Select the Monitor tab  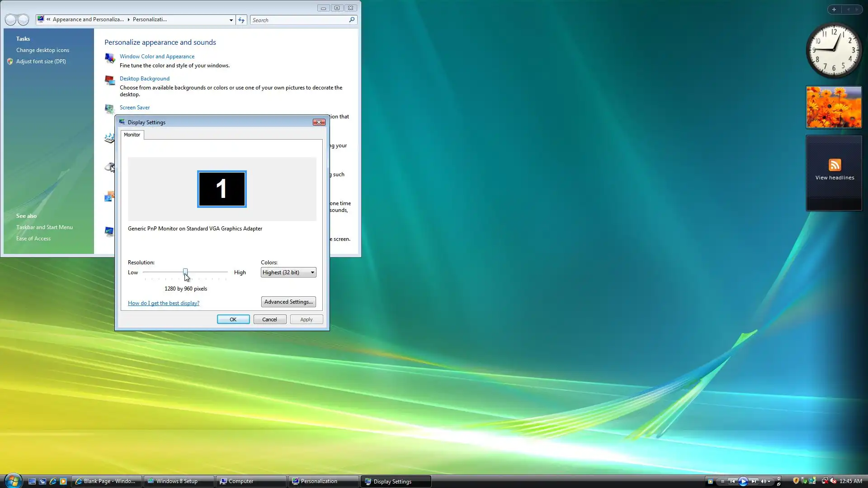tap(132, 135)
